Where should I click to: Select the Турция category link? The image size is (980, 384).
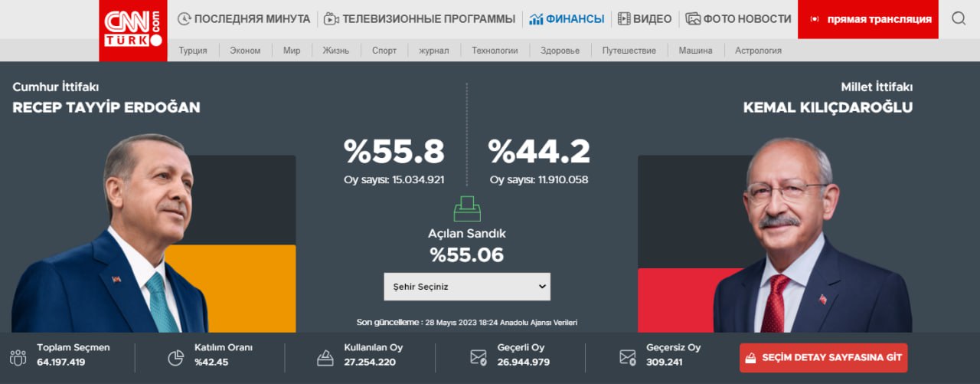point(193,51)
